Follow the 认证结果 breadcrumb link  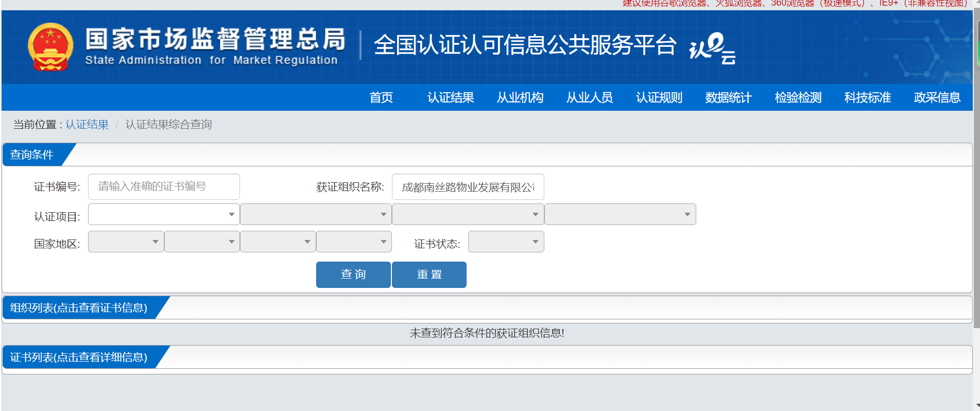(87, 125)
